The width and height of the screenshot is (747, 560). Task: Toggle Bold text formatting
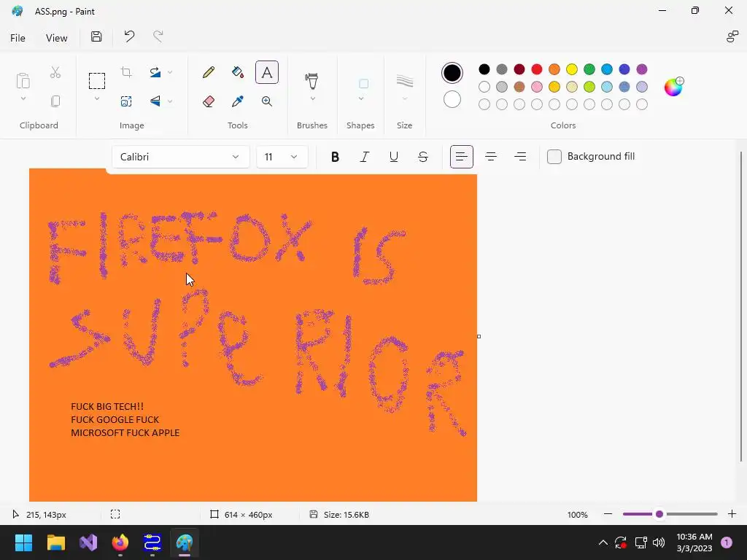click(335, 157)
